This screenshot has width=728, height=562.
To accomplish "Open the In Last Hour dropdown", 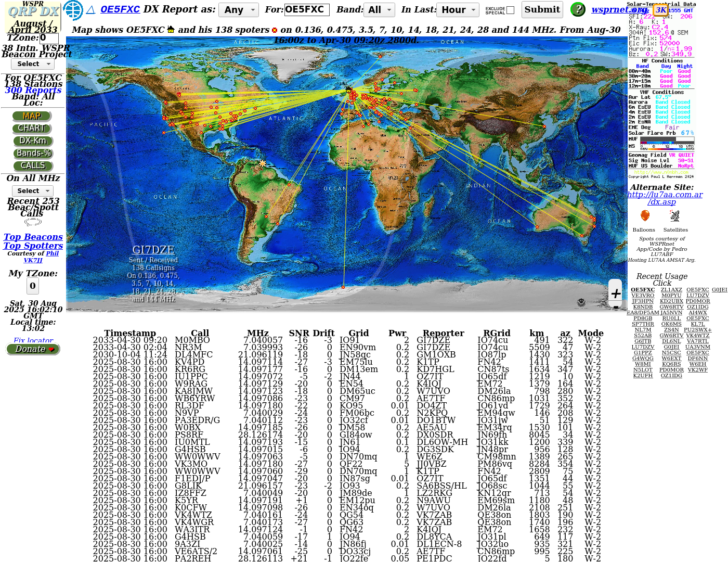I will pyautogui.click(x=458, y=10).
